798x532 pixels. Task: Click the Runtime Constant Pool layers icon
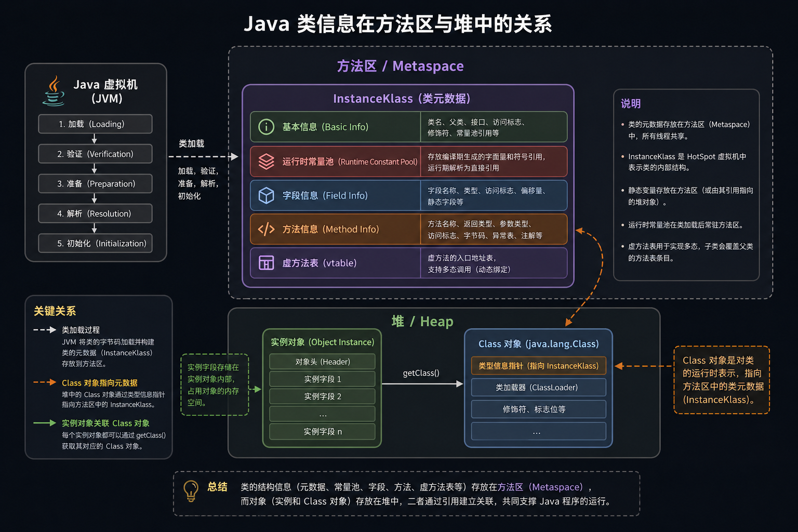click(x=267, y=162)
